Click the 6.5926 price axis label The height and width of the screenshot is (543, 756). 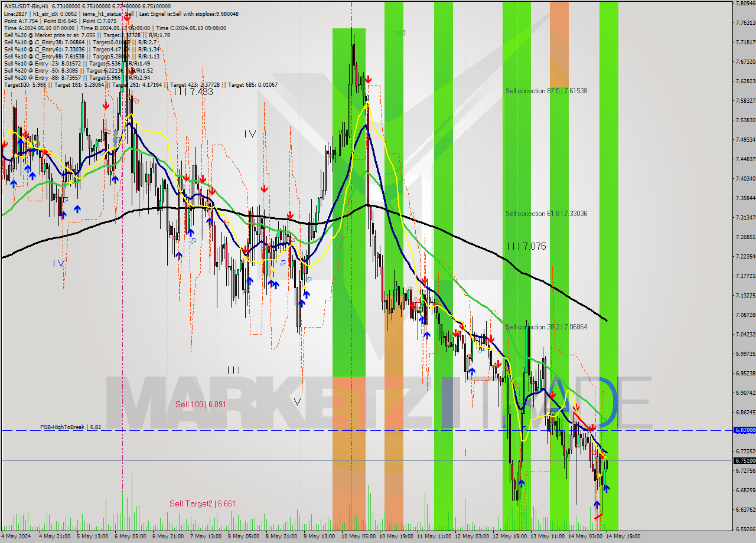[x=745, y=529]
